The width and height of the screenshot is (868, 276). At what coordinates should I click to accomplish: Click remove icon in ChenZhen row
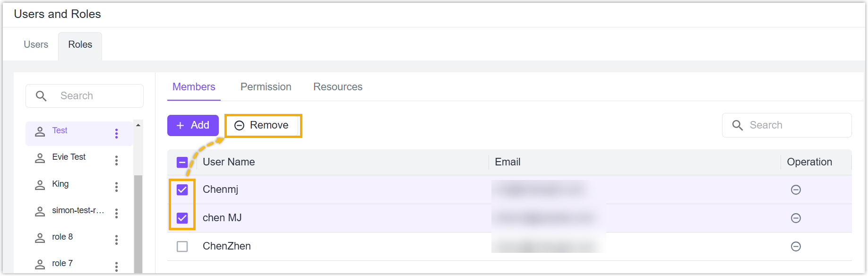pyautogui.click(x=796, y=246)
